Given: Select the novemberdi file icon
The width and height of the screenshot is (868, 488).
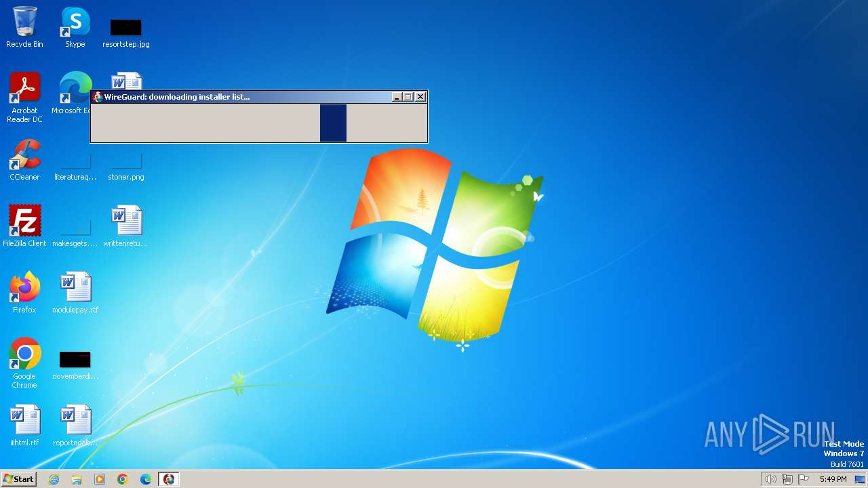Looking at the screenshot, I should pos(75,365).
